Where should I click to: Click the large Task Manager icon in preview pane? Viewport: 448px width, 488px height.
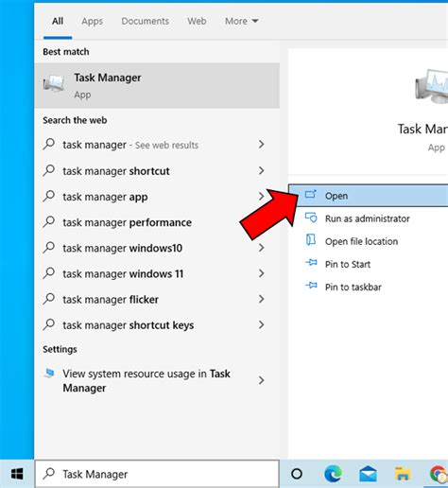point(432,86)
